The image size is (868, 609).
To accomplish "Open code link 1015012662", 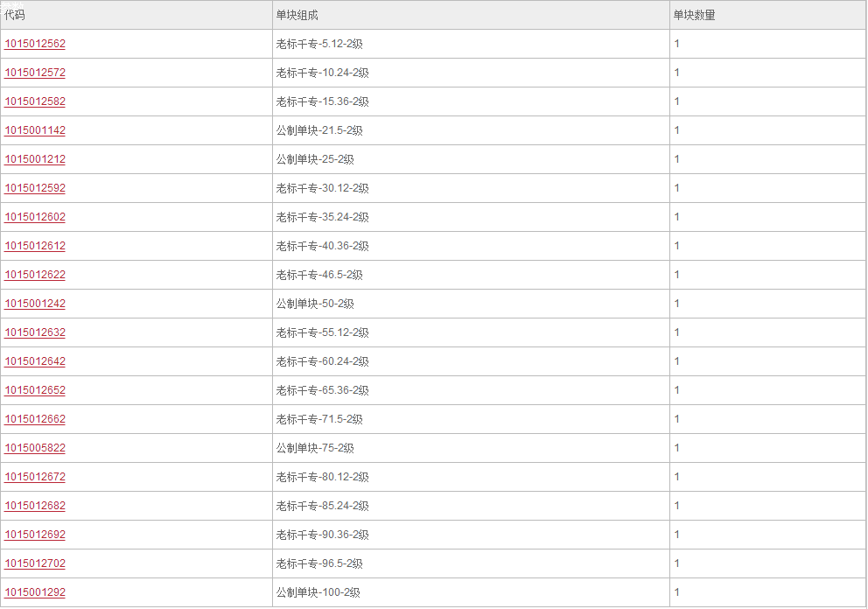I will [35, 419].
